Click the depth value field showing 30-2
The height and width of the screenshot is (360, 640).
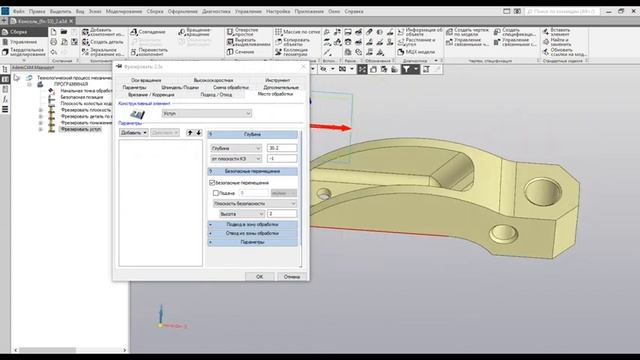[282, 148]
